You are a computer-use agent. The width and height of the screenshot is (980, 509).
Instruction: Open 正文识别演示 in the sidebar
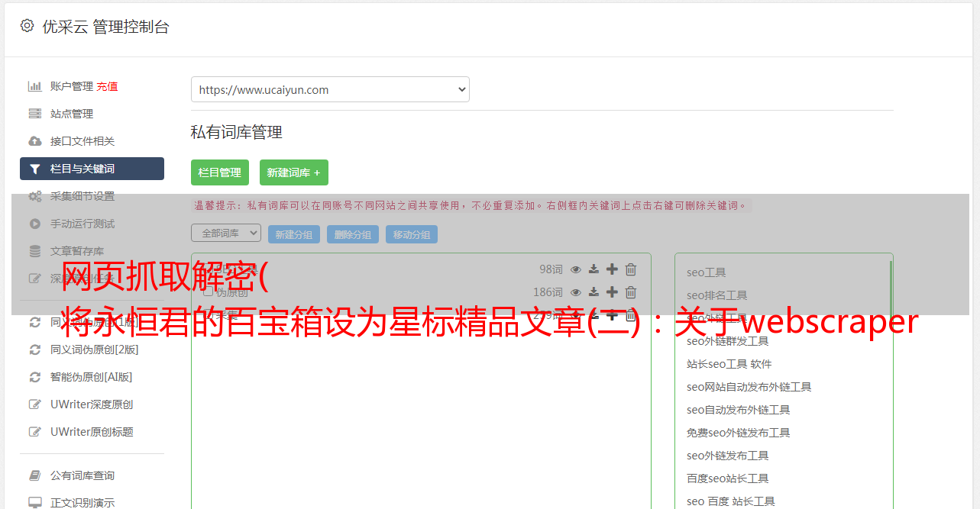click(82, 503)
